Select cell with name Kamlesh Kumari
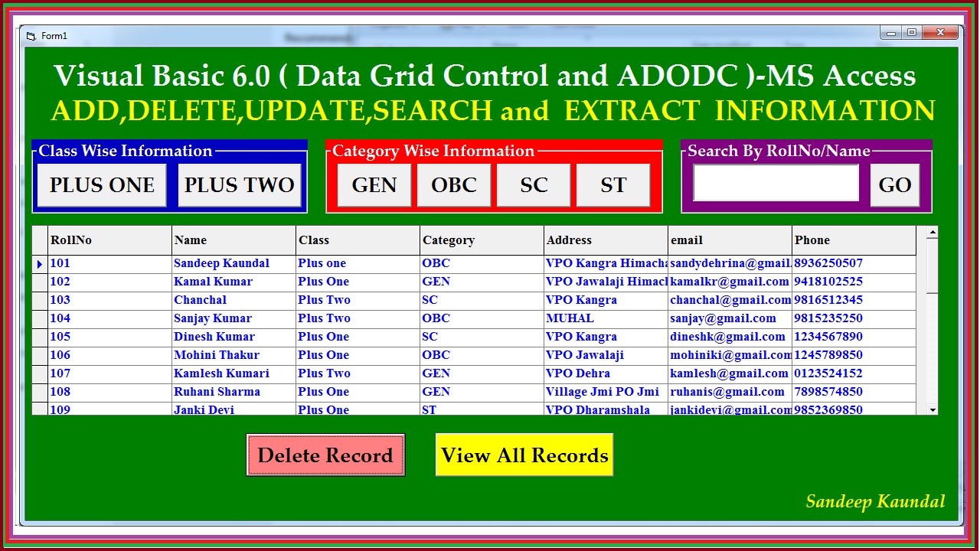This screenshot has height=551, width=980. click(x=234, y=373)
